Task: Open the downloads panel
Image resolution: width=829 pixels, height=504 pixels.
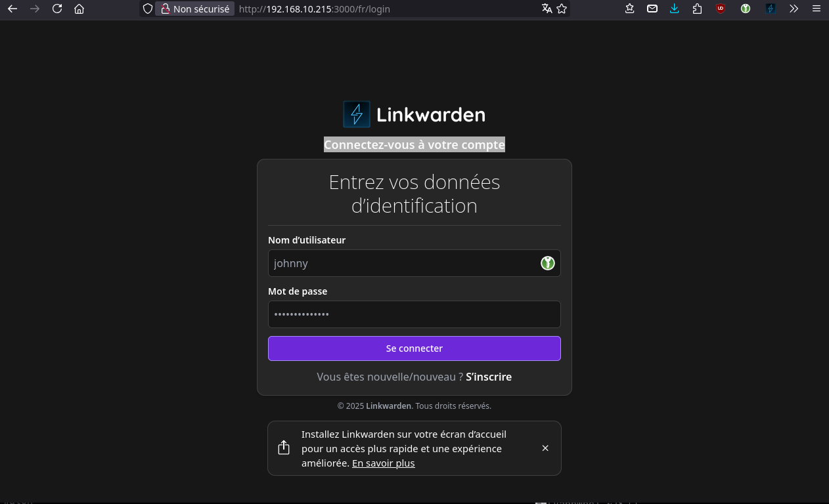Action: click(674, 9)
